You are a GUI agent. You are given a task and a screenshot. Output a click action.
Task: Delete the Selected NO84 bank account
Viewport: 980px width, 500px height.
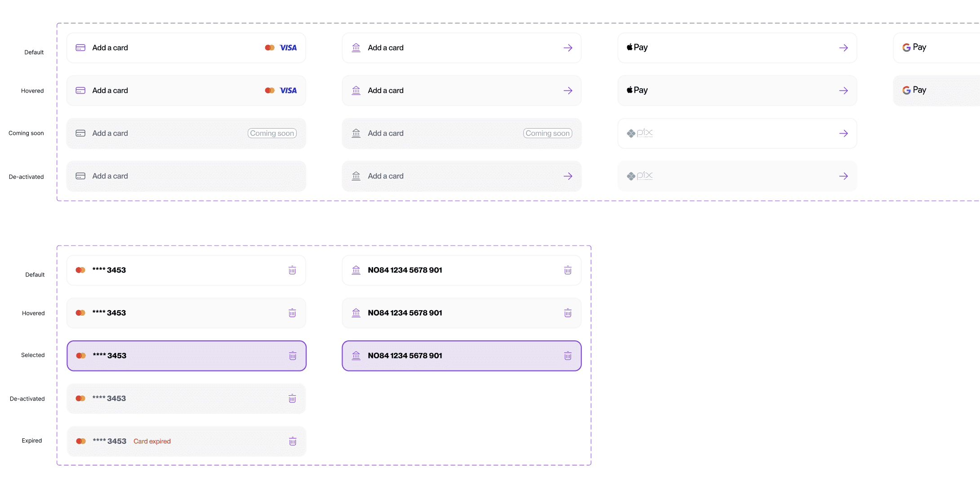click(568, 356)
